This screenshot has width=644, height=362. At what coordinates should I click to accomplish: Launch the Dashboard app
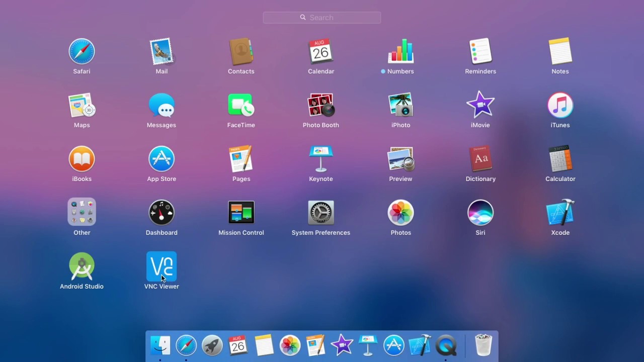tap(162, 213)
